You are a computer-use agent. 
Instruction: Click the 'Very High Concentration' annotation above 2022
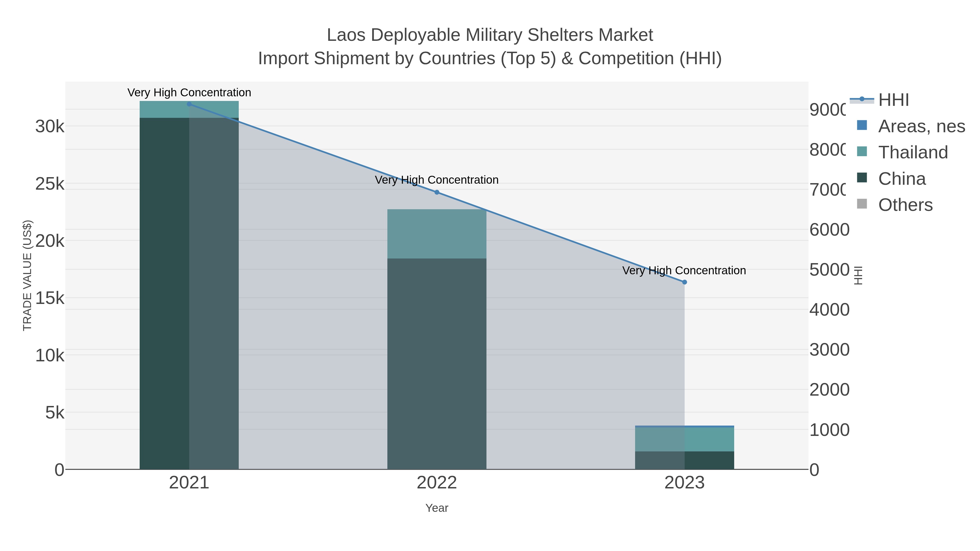coord(437,180)
